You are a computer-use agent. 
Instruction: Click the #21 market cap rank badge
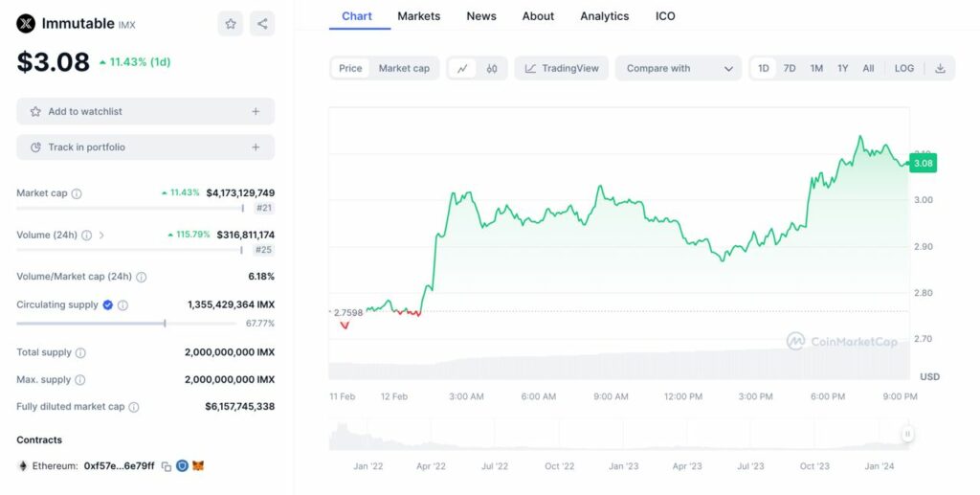pyautogui.click(x=264, y=208)
